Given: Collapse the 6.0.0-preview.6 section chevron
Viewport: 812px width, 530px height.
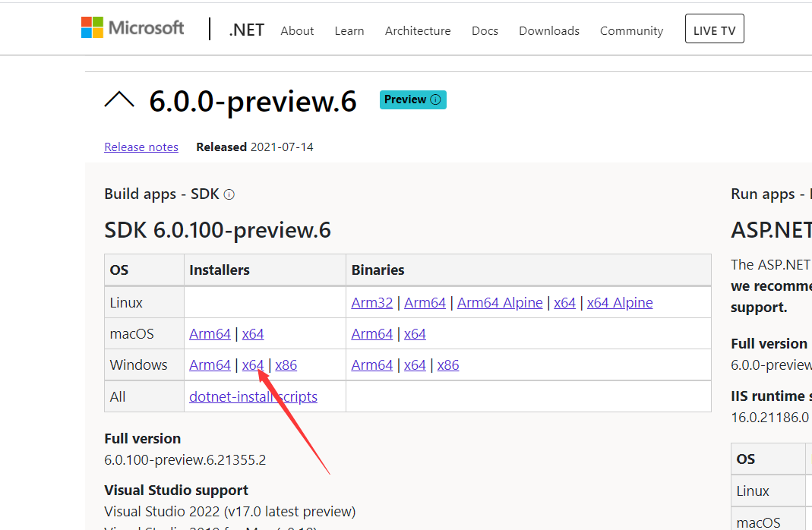Looking at the screenshot, I should [x=119, y=99].
